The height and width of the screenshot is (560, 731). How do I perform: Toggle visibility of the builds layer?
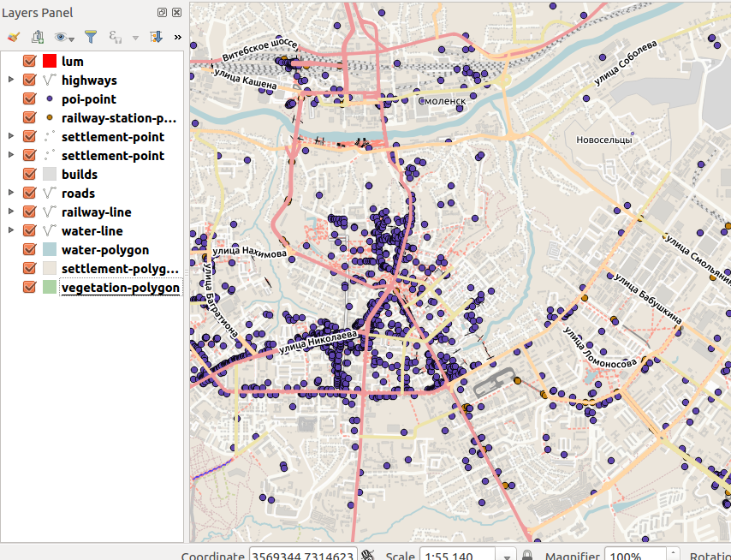coord(29,175)
